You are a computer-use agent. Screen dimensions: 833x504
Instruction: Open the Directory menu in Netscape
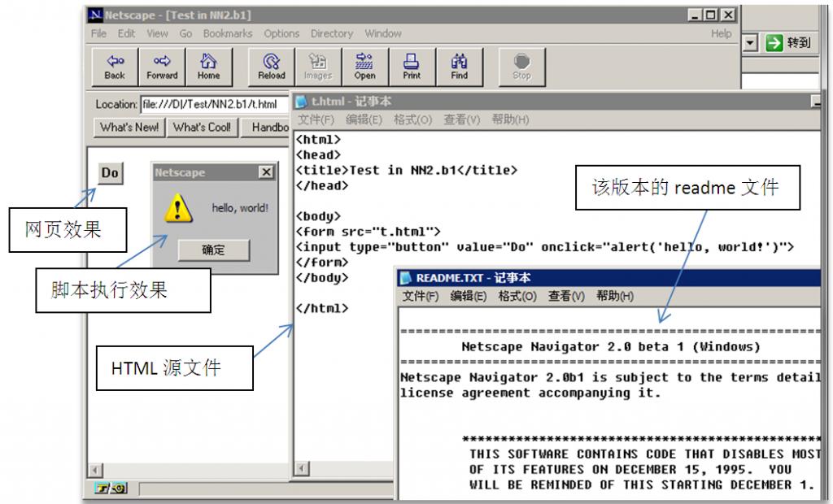click(x=332, y=33)
